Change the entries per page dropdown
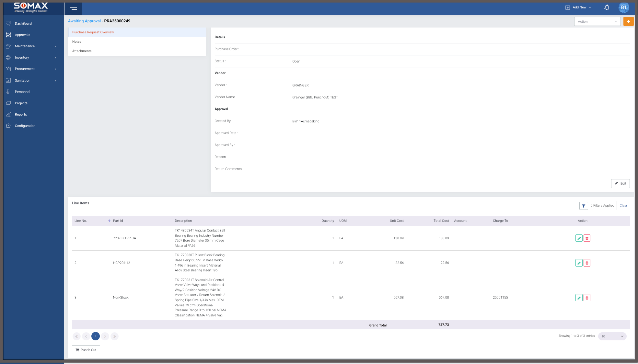The height and width of the screenshot is (364, 638). pyautogui.click(x=612, y=336)
